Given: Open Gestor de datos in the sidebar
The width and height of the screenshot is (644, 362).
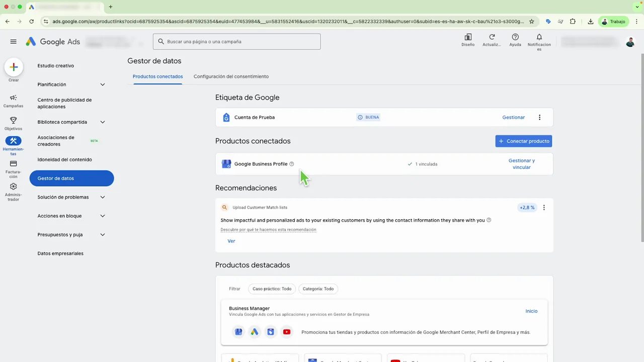Looking at the screenshot, I should (x=55, y=178).
